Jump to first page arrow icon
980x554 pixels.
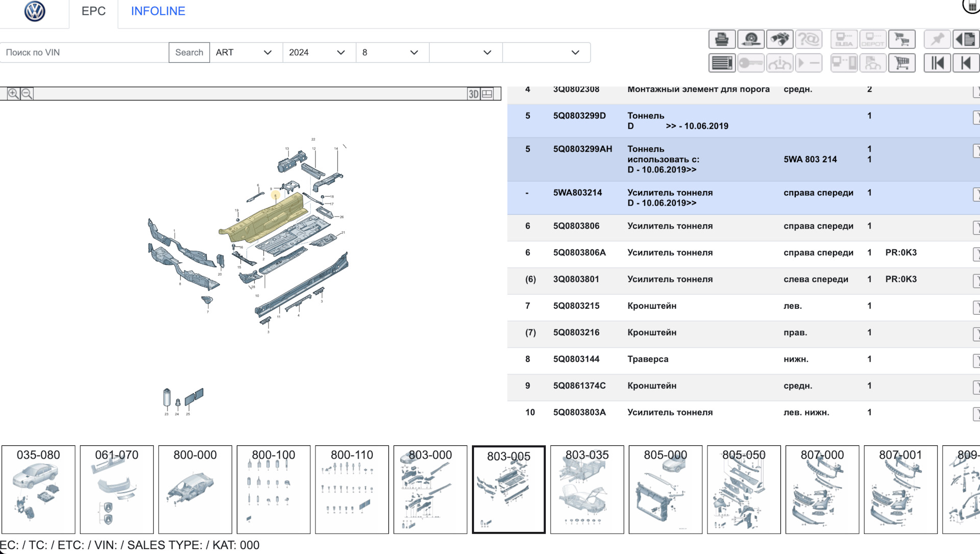pos(937,63)
